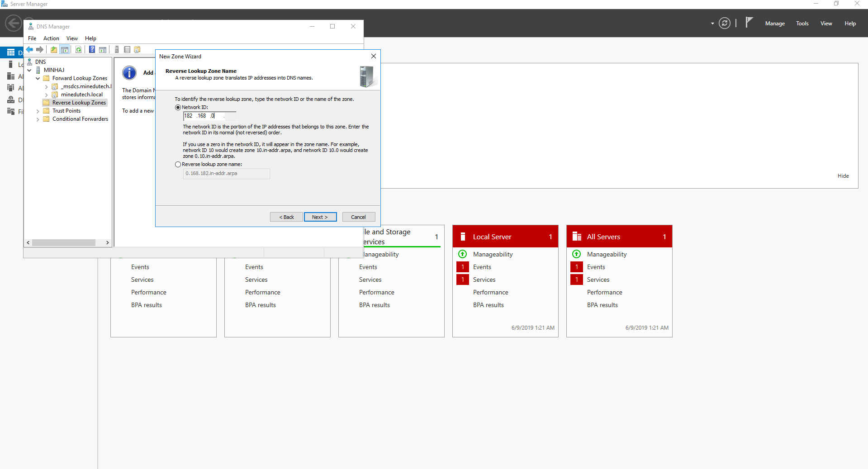The height and width of the screenshot is (469, 868).
Task: Open Help using the question mark toolbar icon
Action: click(92, 50)
